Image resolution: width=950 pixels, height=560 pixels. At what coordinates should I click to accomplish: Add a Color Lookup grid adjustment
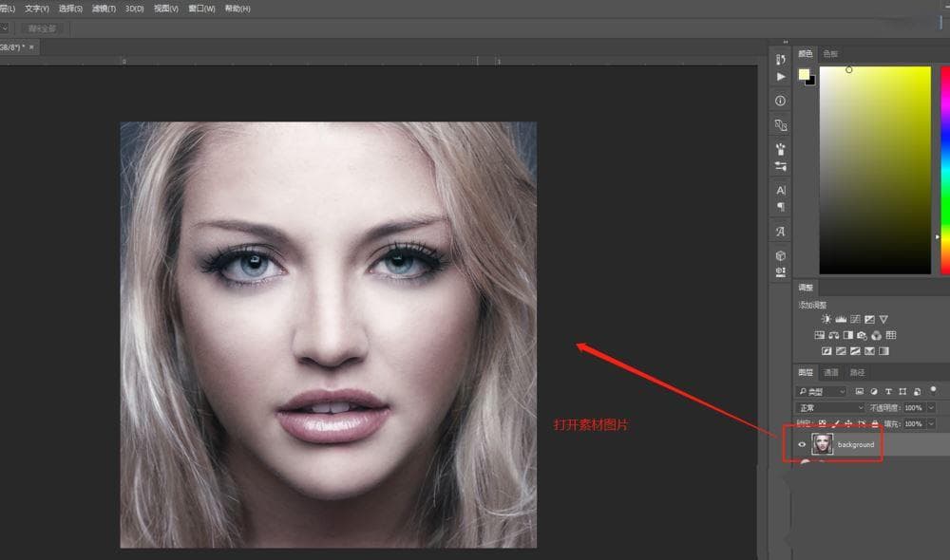pyautogui.click(x=891, y=335)
